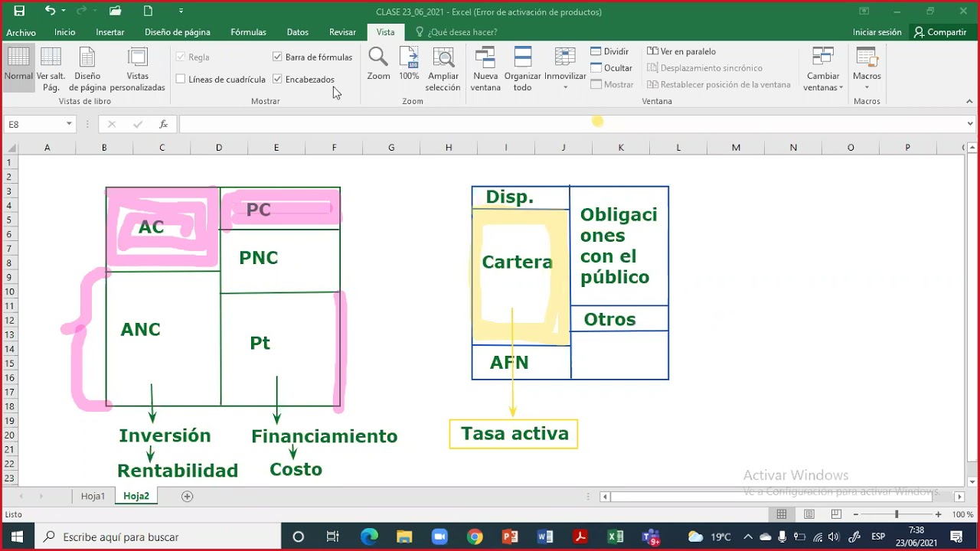
Task: Click Ampliar selección
Action: tap(443, 69)
